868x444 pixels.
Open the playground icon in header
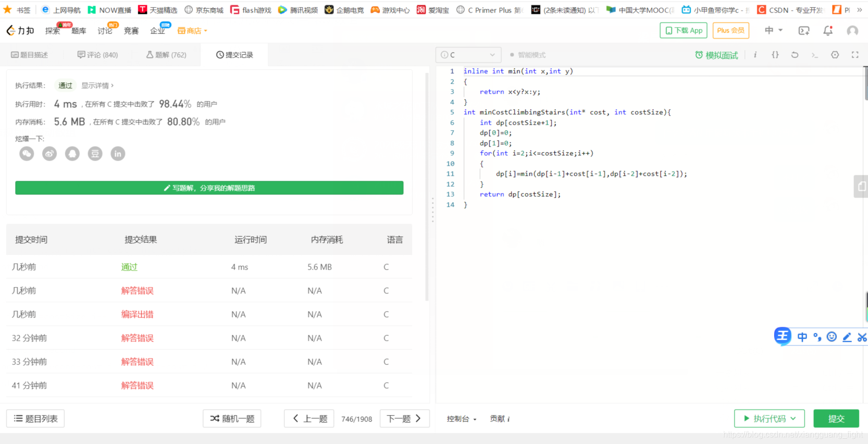click(804, 31)
